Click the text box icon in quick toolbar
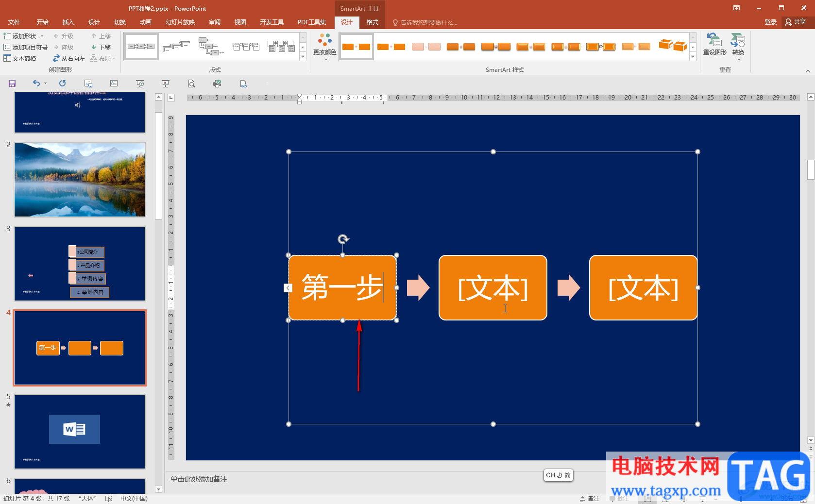Screen dimensions: 815x504 [x=114, y=84]
